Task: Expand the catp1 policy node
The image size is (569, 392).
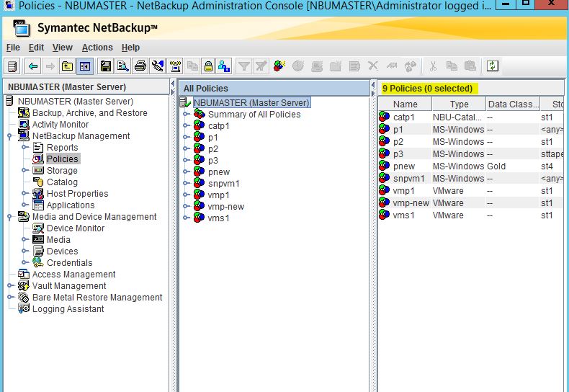Action: click(x=186, y=126)
